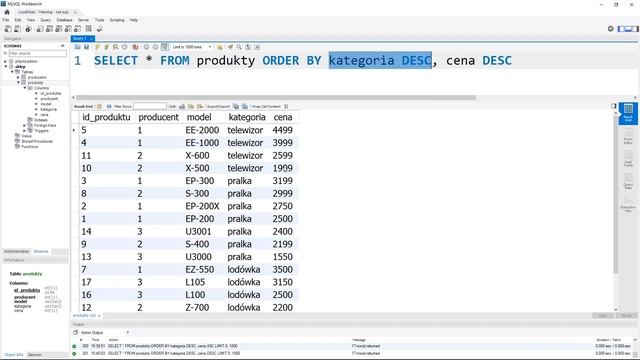Click the Create new table icon
640x360 pixels.
[x=49, y=29]
